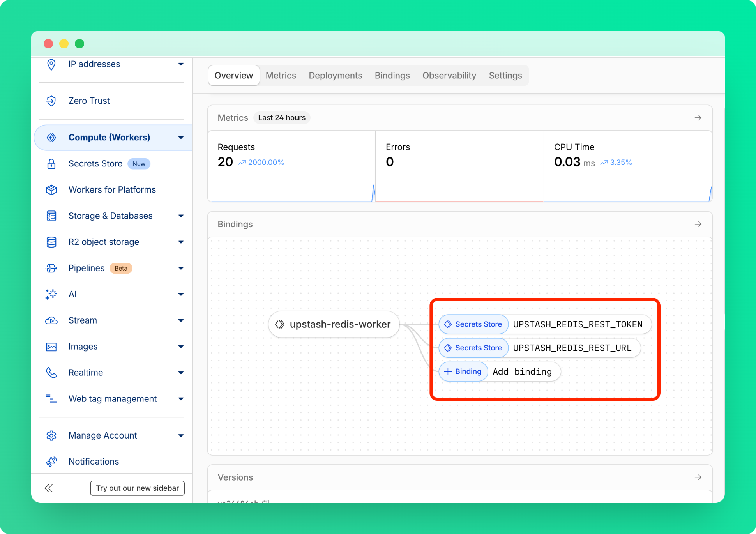Image resolution: width=756 pixels, height=534 pixels.
Task: Open the UPSTASH_REDIS_REST_TOKEN binding
Action: click(x=545, y=324)
